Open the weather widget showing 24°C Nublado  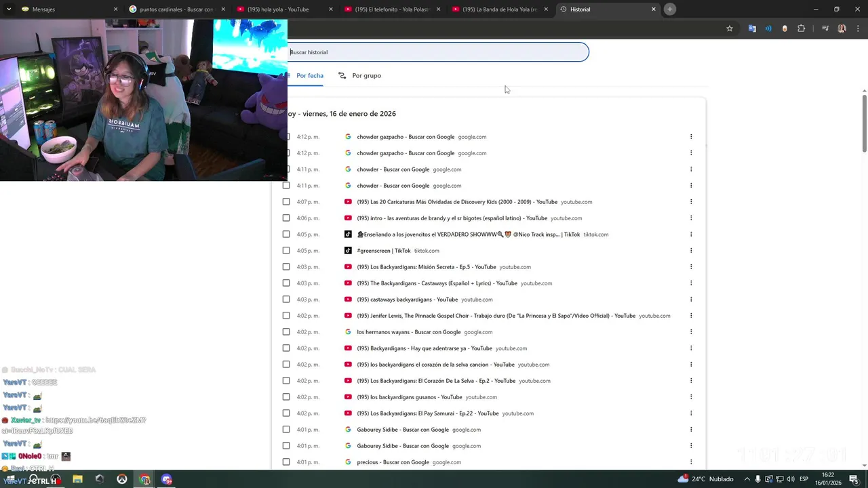(705, 479)
